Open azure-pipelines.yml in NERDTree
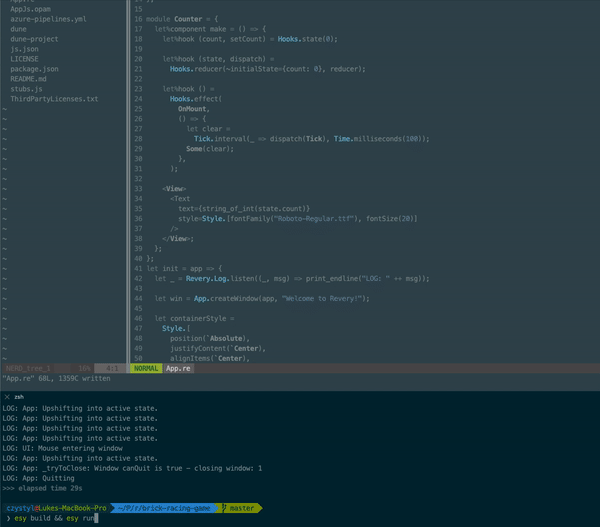 tap(48, 19)
